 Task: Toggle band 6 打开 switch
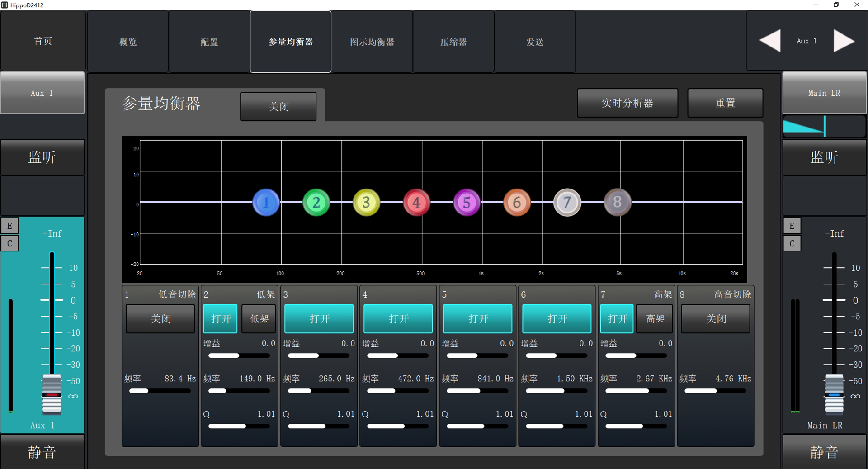[557, 319]
